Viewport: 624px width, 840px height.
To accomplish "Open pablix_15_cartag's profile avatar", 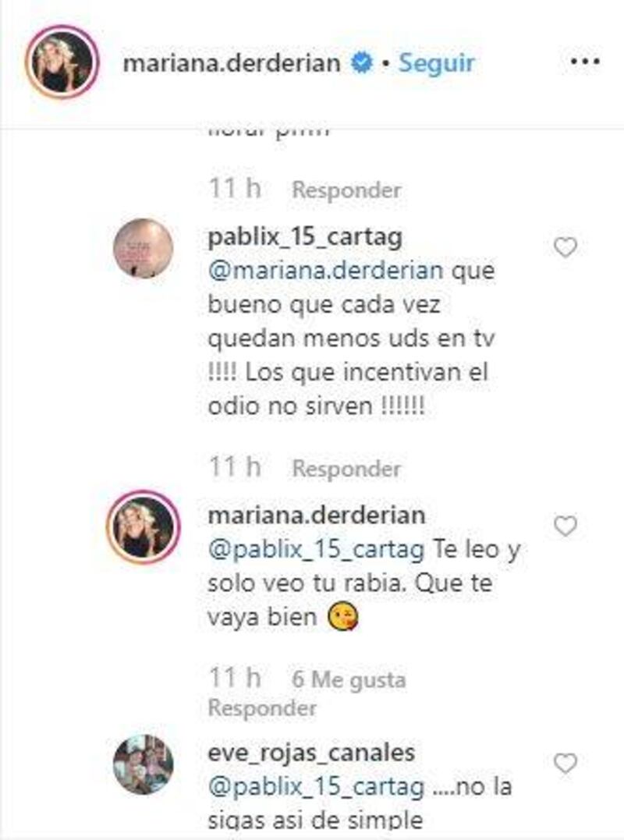I will pos(143,248).
